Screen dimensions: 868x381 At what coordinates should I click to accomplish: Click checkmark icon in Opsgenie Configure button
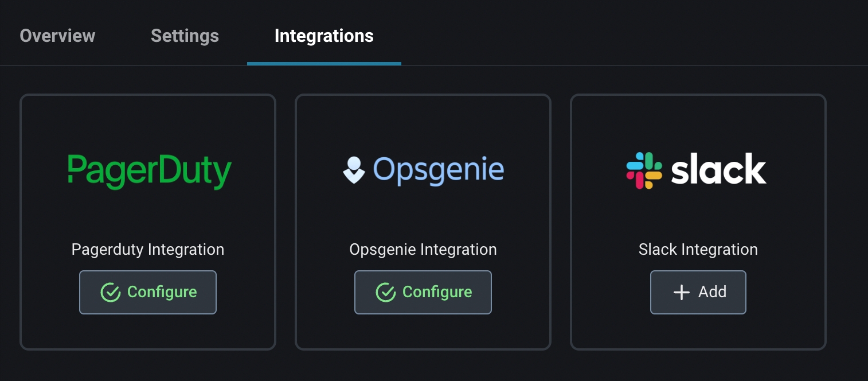click(385, 292)
